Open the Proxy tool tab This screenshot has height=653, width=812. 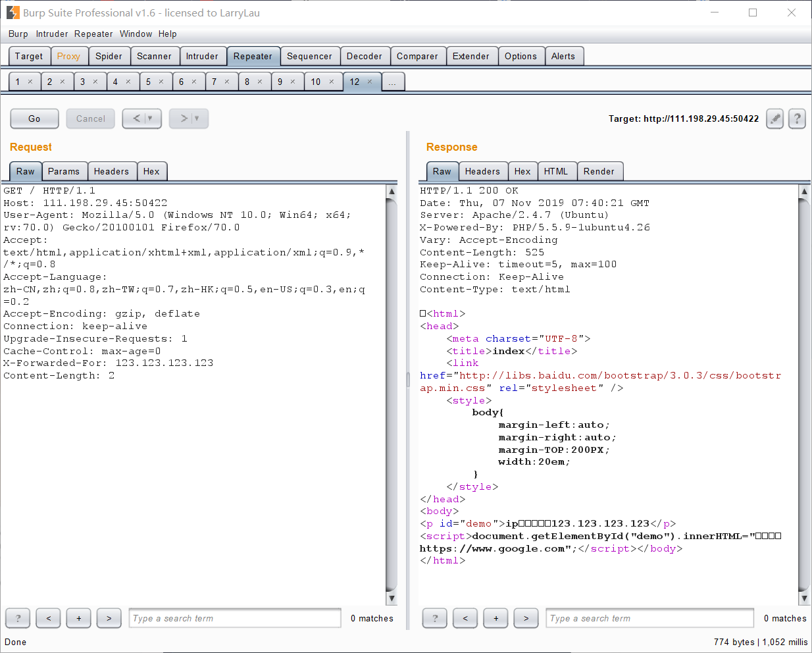click(x=68, y=56)
